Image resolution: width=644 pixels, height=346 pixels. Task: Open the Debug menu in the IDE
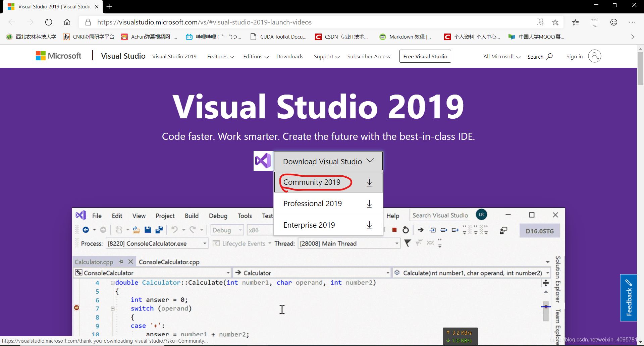pos(218,216)
